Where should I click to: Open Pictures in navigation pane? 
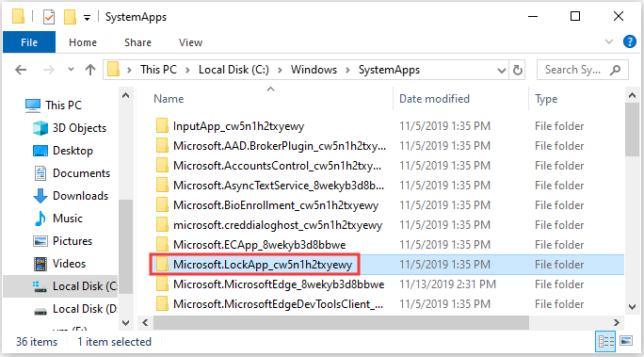click(72, 241)
